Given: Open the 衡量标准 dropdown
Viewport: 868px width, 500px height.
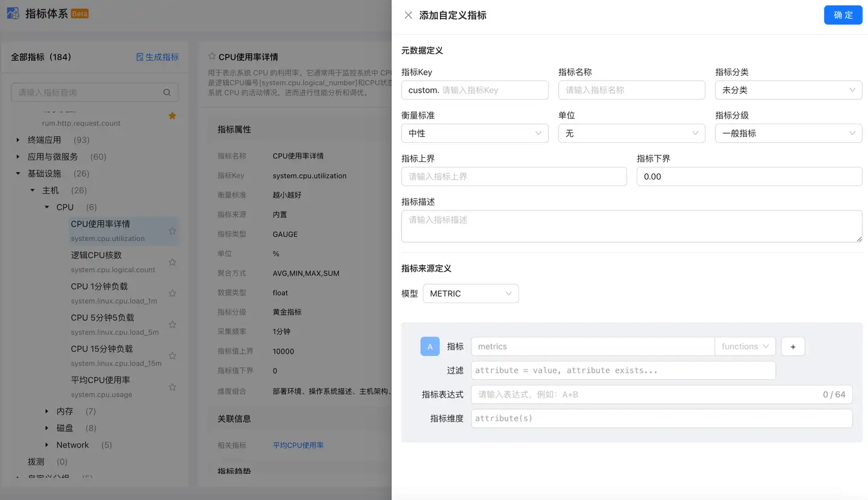Looking at the screenshot, I should pyautogui.click(x=474, y=133).
